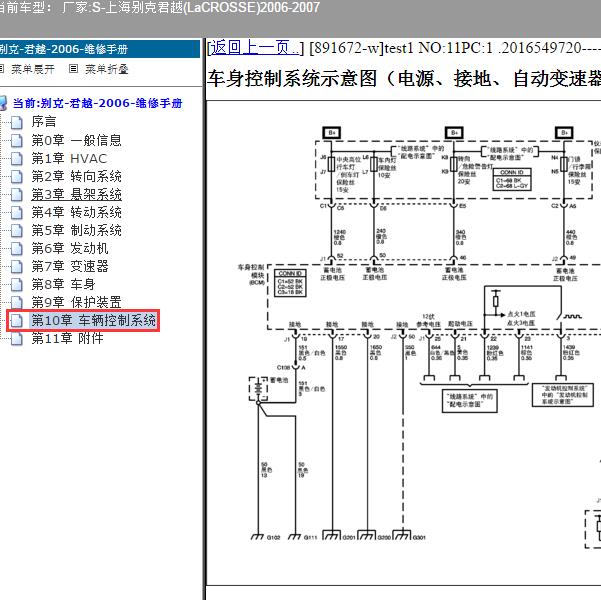Click page icon beside 第7章 变速器
601x600 pixels.
[16, 266]
